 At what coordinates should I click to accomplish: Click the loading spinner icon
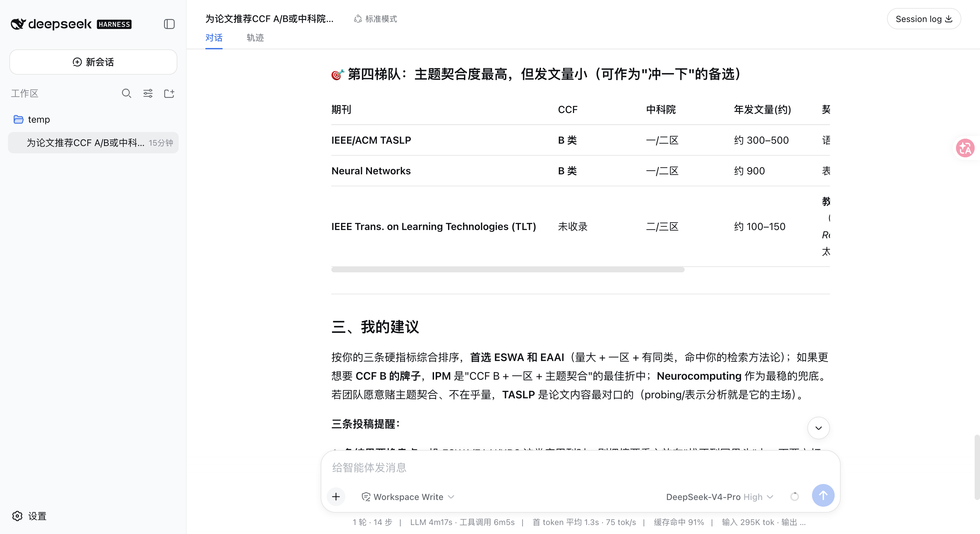(x=794, y=496)
